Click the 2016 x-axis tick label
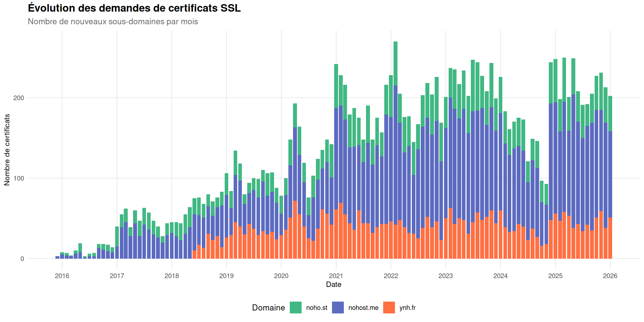 pyautogui.click(x=62, y=276)
